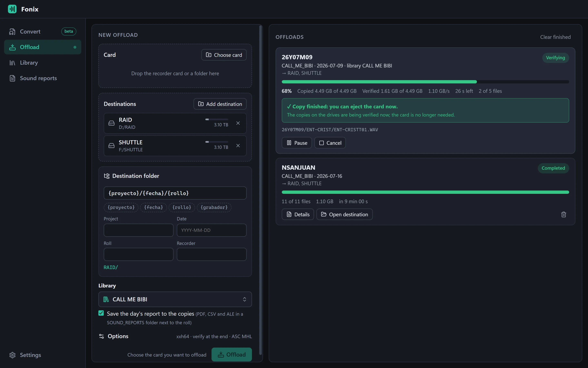This screenshot has height=368, width=588.
Task: Click the Completed status badge
Action: click(553, 168)
